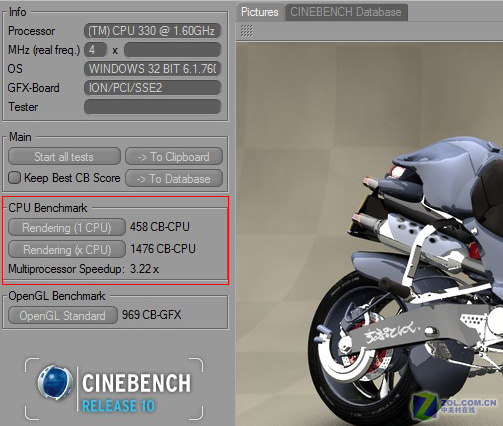Image resolution: width=503 pixels, height=426 pixels.
Task: Click the Processor field showing CPU 330
Action: point(152,31)
